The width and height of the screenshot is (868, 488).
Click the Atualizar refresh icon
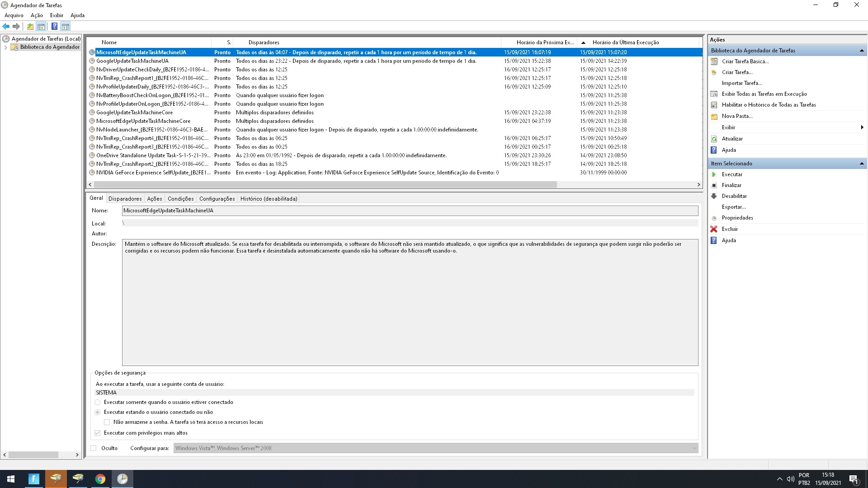(714, 139)
